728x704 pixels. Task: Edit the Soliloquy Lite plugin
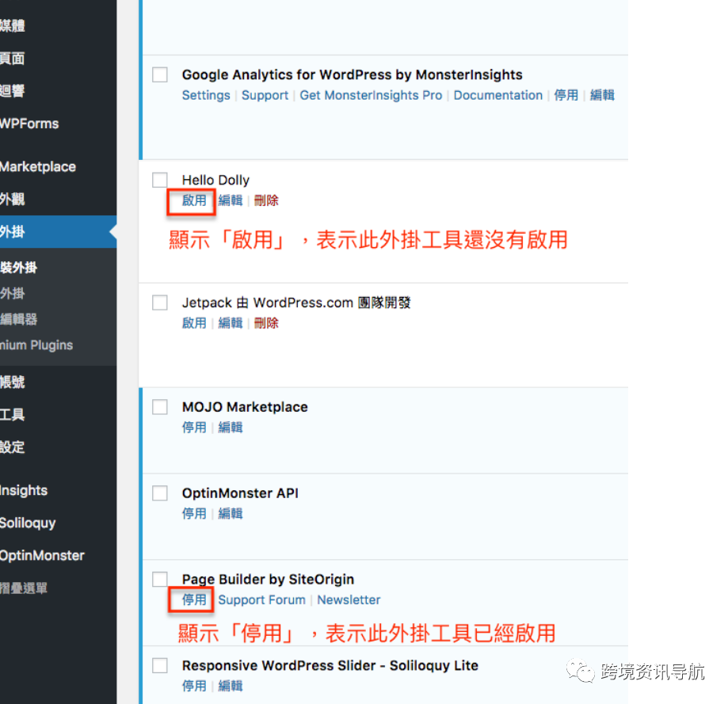coord(231,686)
